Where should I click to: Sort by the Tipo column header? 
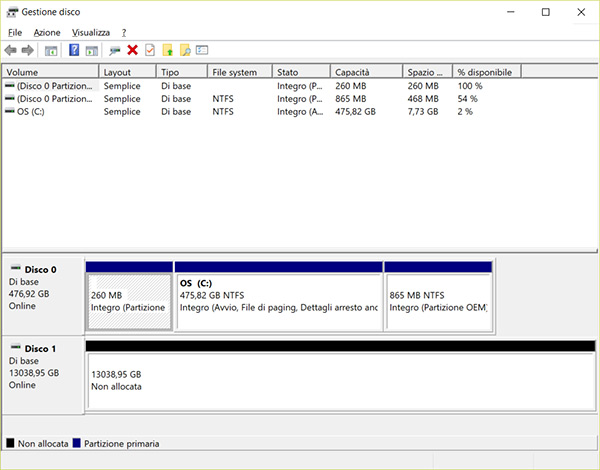[182, 72]
